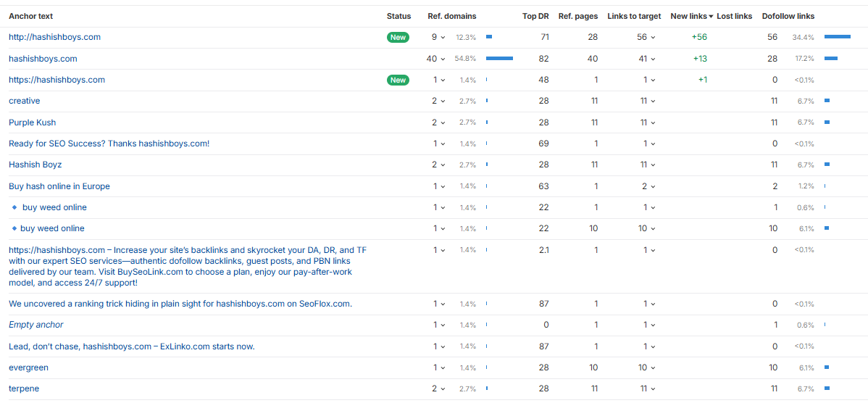
Task: Click the Anchor text column header
Action: pyautogui.click(x=30, y=16)
